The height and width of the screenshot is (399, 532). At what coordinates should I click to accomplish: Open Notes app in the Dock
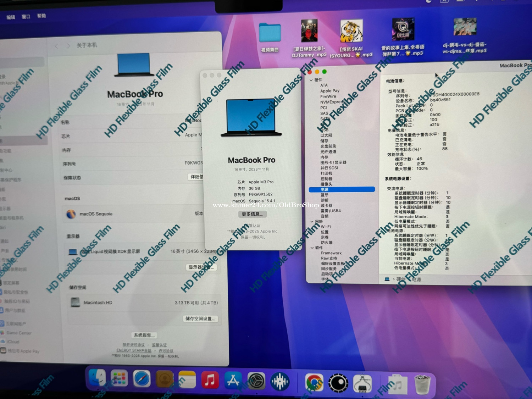(x=187, y=379)
